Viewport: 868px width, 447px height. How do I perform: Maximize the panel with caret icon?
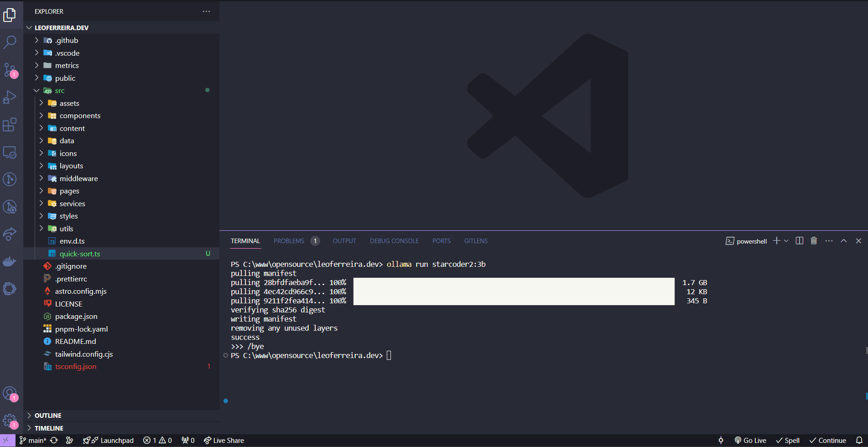pyautogui.click(x=844, y=241)
